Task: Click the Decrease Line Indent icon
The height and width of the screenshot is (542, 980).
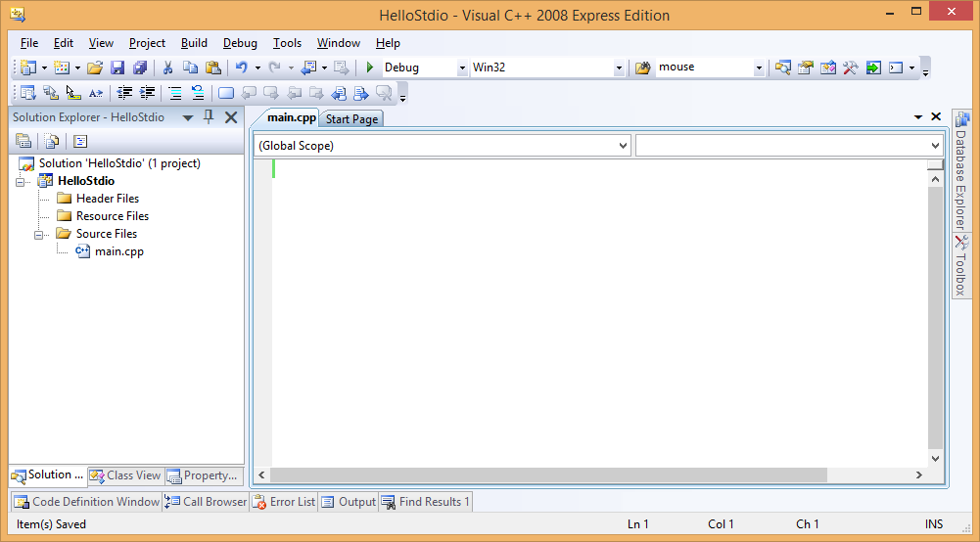Action: (x=124, y=93)
